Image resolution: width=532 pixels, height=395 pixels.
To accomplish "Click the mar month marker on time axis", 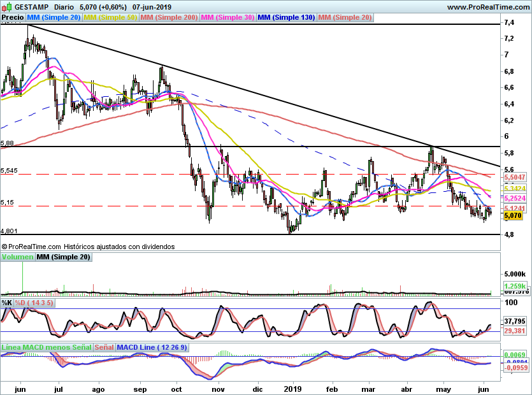I will (x=368, y=389).
